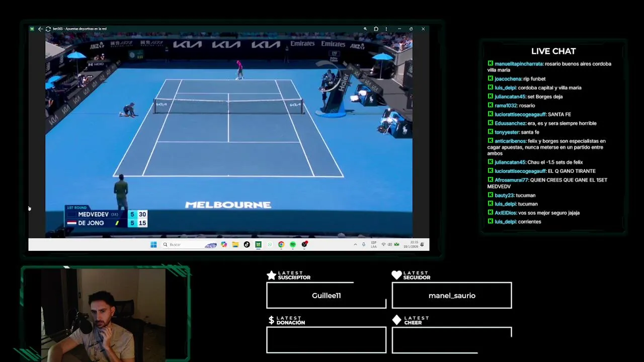Open the Windows Start menu
The height and width of the screenshot is (362, 644).
[x=153, y=244]
